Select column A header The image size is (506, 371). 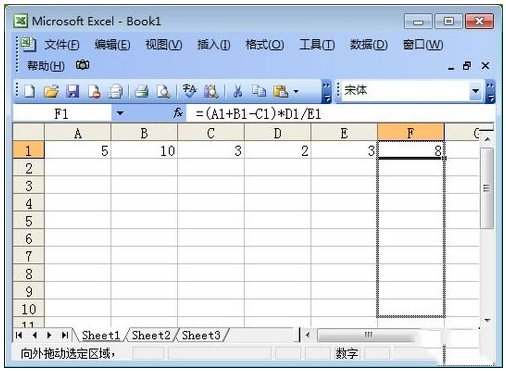click(78, 133)
